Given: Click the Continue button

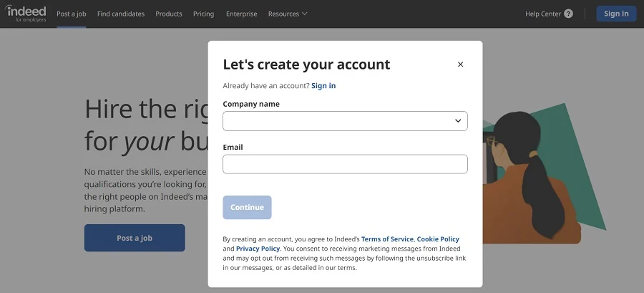Looking at the screenshot, I should click(x=247, y=207).
